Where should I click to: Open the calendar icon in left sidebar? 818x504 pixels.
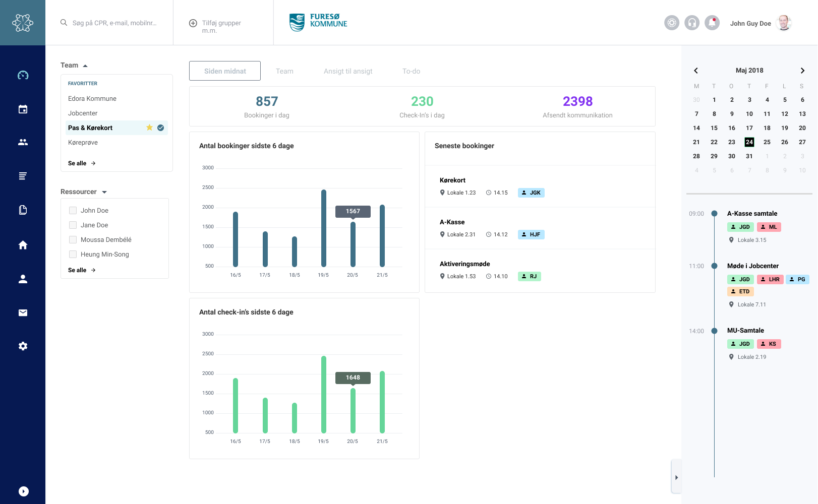pos(23,109)
